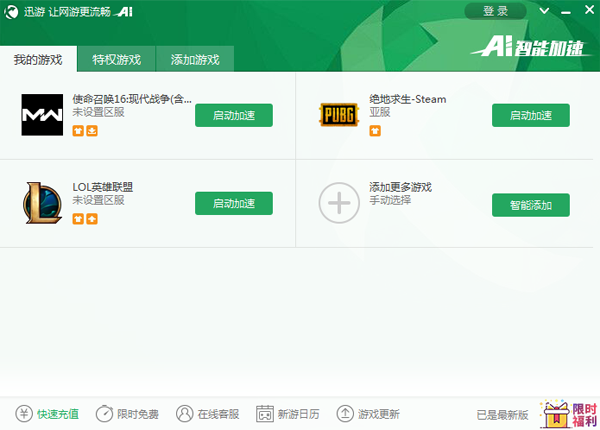Click the League of Legends game icon

(x=42, y=203)
